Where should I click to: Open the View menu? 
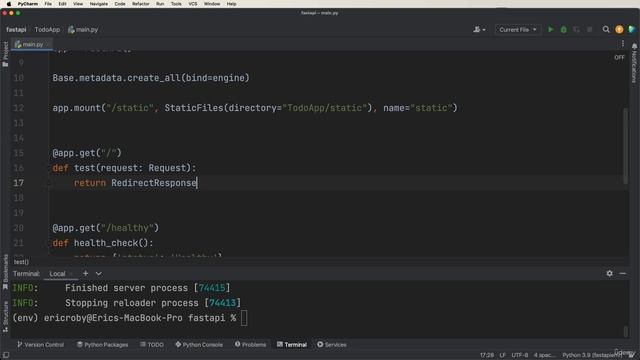coord(78,4)
